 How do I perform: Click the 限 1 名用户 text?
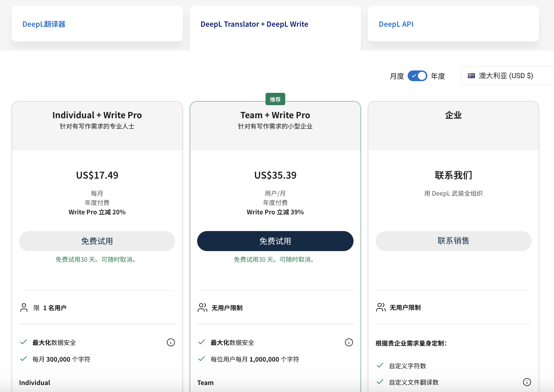tap(50, 308)
